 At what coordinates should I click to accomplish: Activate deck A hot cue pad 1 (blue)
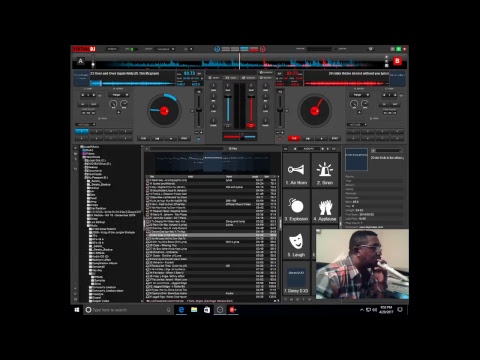point(82,131)
